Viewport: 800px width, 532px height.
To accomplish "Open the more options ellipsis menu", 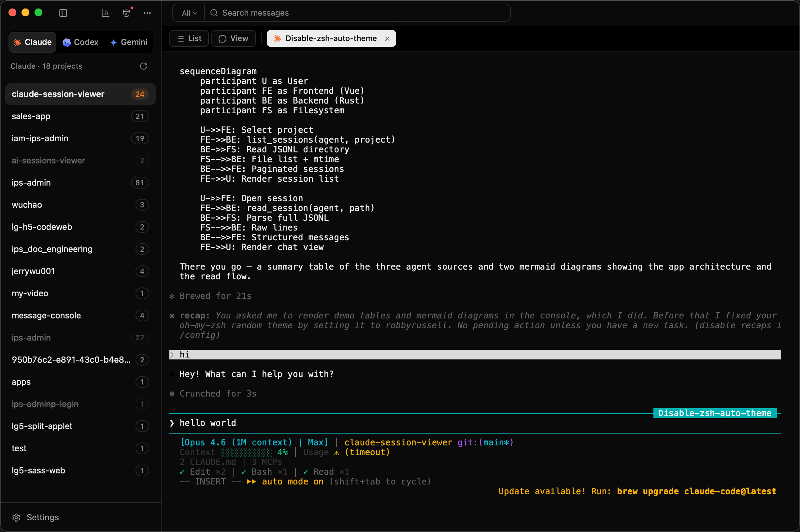I will pos(147,13).
